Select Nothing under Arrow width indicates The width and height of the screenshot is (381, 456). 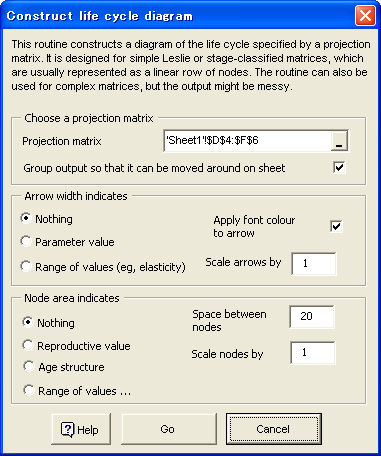pyautogui.click(x=26, y=218)
